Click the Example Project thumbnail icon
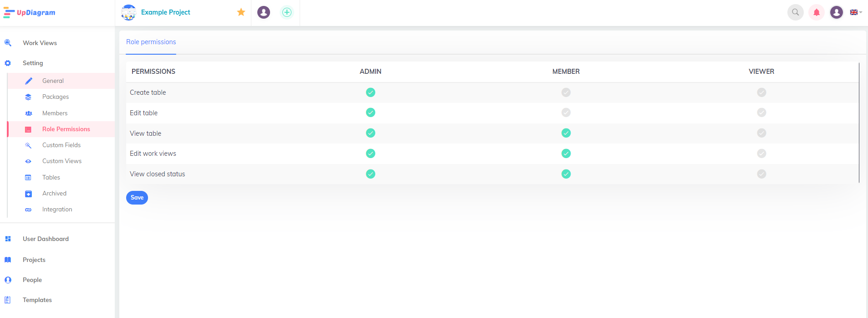The image size is (868, 318). 129,12
